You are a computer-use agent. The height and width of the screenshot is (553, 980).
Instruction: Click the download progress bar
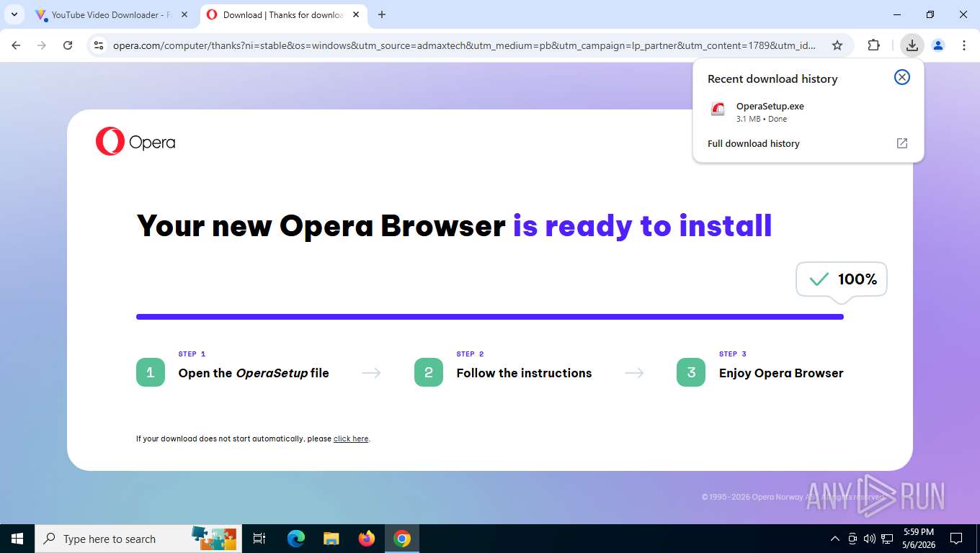pos(490,317)
